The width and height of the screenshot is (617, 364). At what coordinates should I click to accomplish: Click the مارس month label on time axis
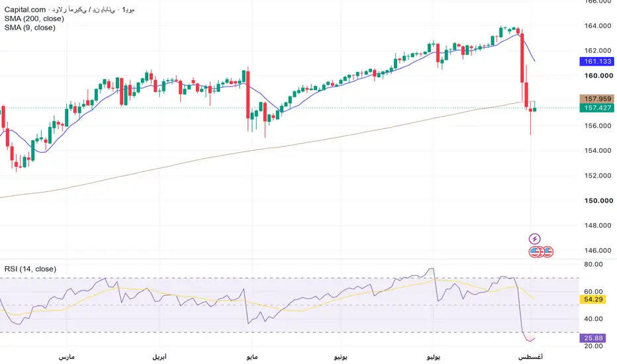(x=66, y=357)
